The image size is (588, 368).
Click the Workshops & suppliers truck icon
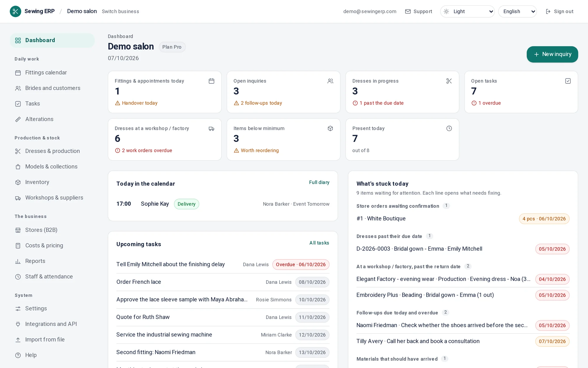(x=18, y=198)
